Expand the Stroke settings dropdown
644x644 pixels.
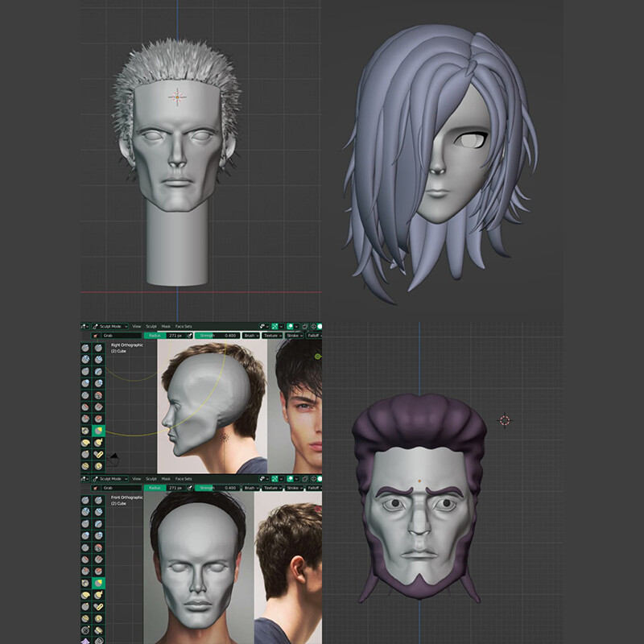293,335
